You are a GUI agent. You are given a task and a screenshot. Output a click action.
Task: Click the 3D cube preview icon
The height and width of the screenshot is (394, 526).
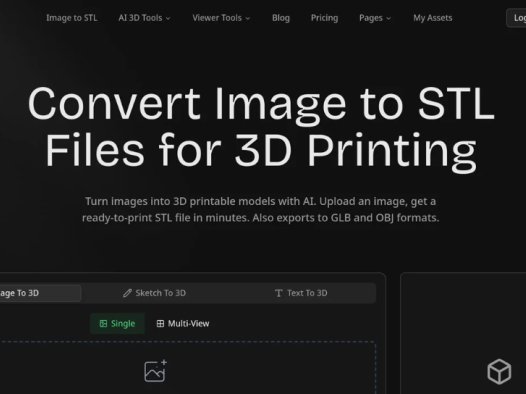click(499, 372)
